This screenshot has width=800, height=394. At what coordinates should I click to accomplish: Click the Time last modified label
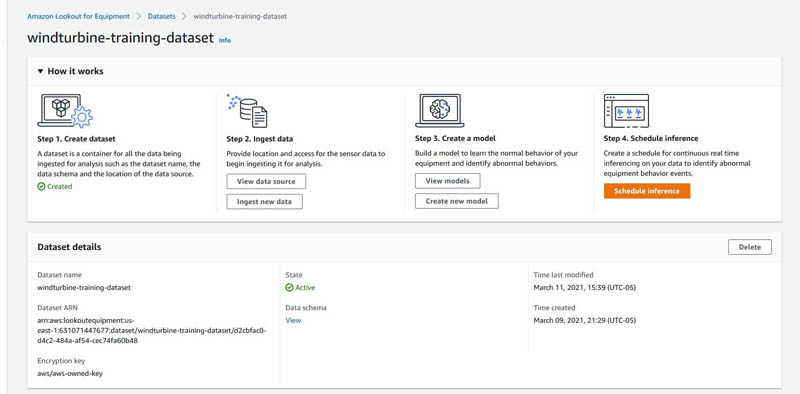pos(563,275)
